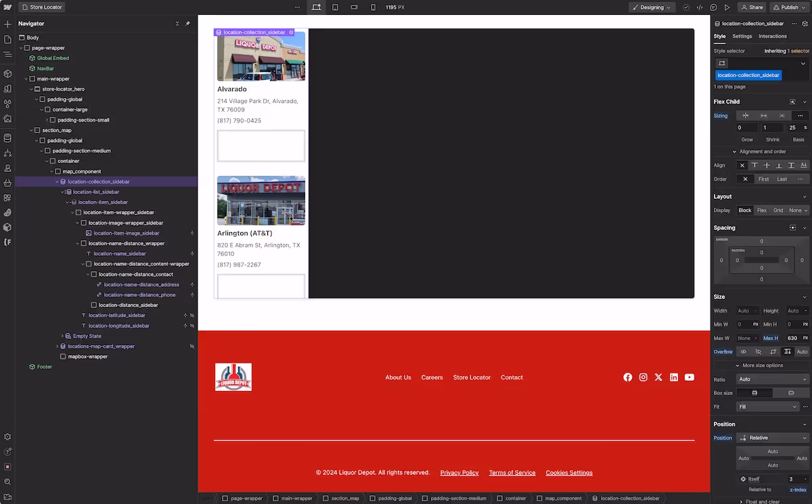Switch to mobile portrait breakpoint
812x504 pixels.
click(x=373, y=7)
